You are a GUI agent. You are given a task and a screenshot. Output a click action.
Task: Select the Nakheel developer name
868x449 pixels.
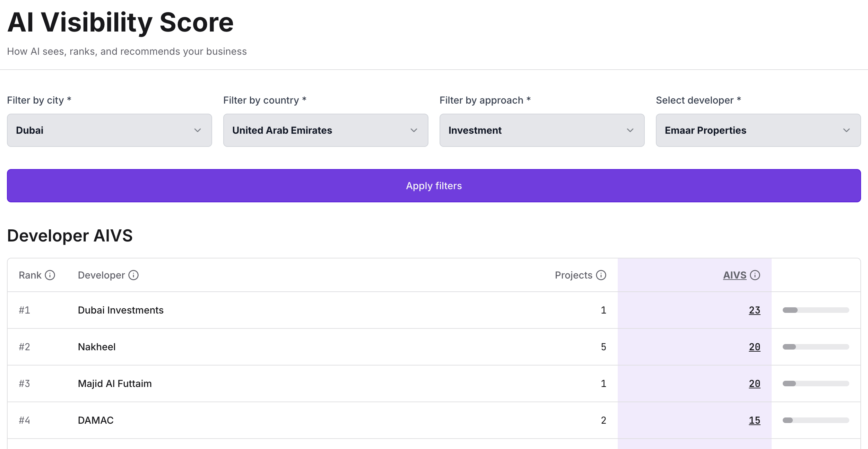(x=97, y=347)
